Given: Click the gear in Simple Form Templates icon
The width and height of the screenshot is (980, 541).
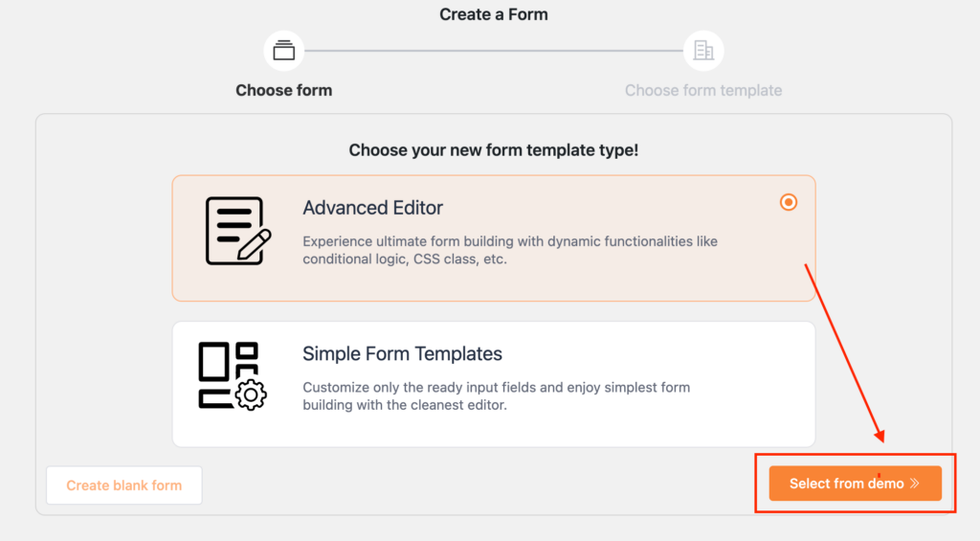Looking at the screenshot, I should 251,394.
